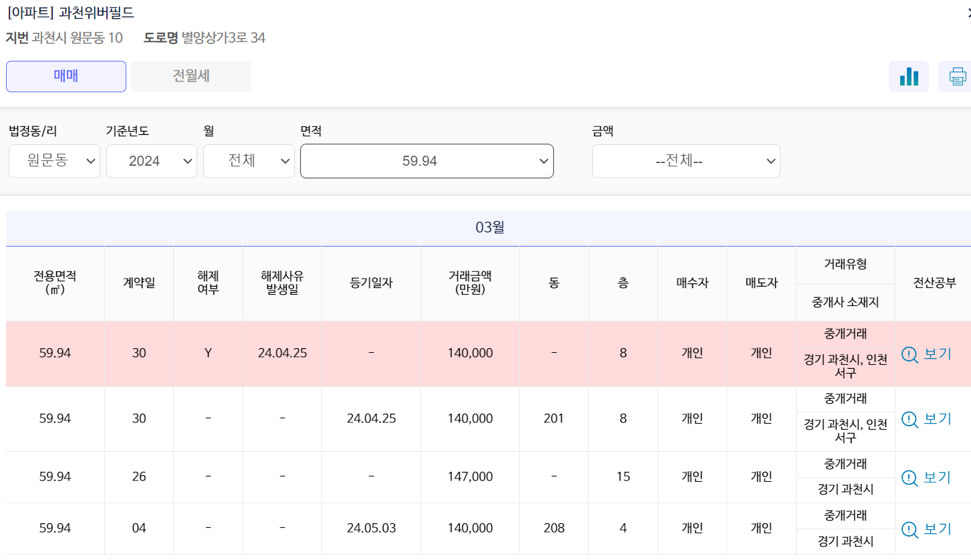Open the bar chart view icon
This screenshot has height=560, width=971.
[909, 76]
